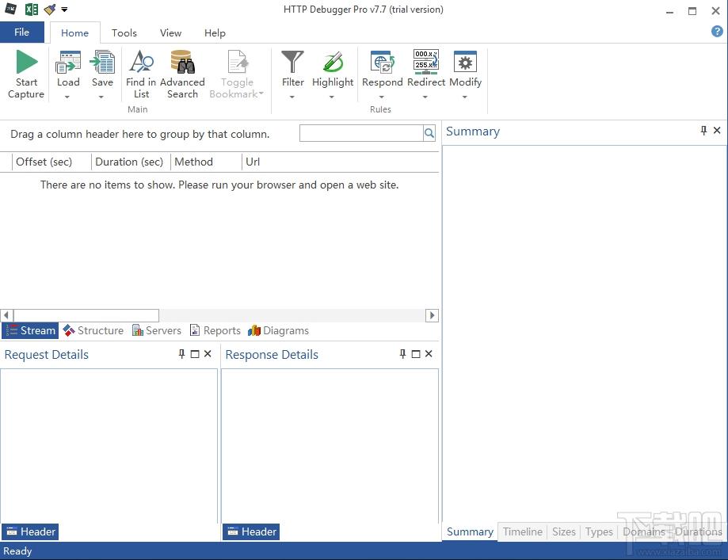
Task: Expand the Save dropdown arrow
Action: click(101, 97)
